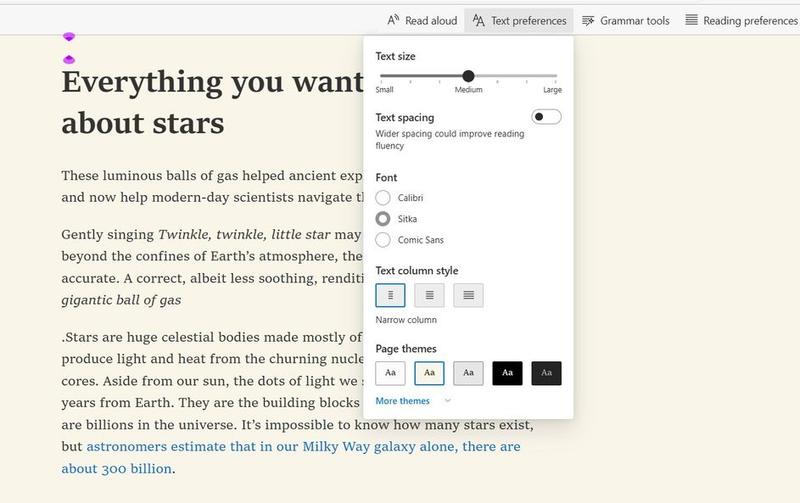Pick the white page theme swatch
The width and height of the screenshot is (800, 503).
pos(390,373)
